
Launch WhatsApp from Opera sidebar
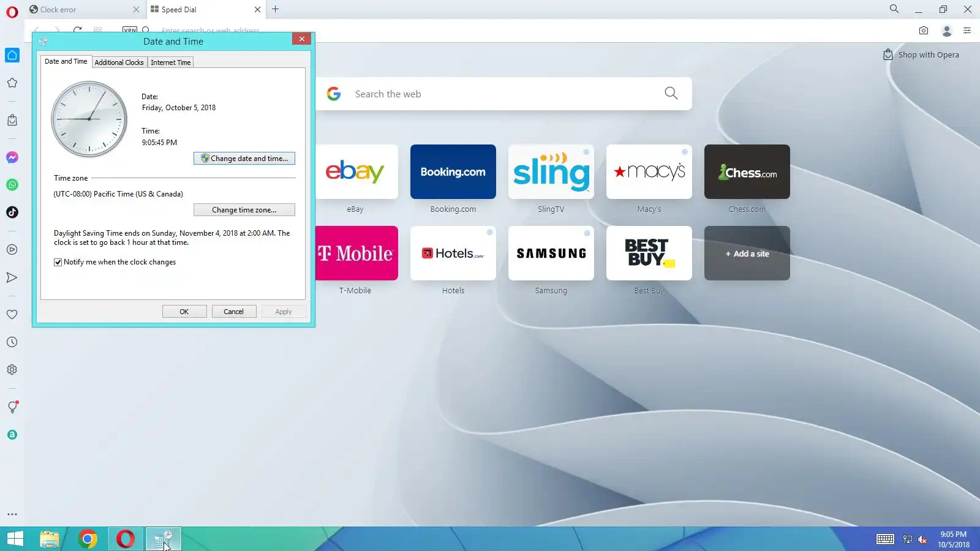pos(12,185)
